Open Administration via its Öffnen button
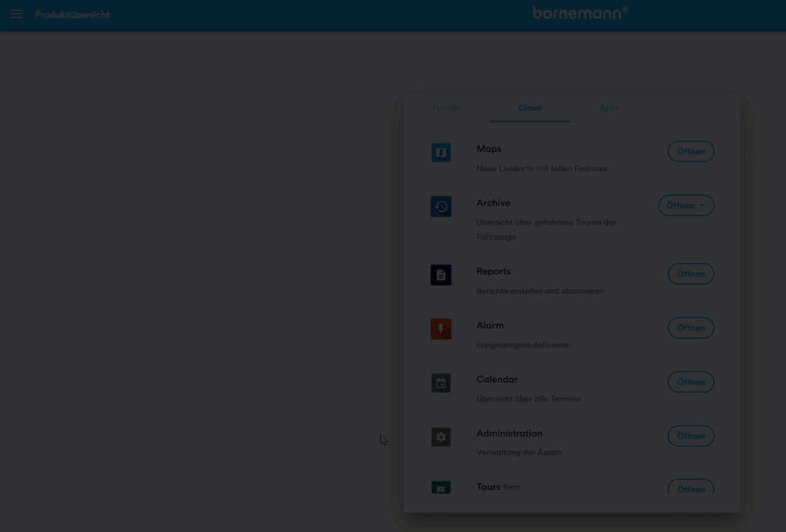 pos(690,435)
